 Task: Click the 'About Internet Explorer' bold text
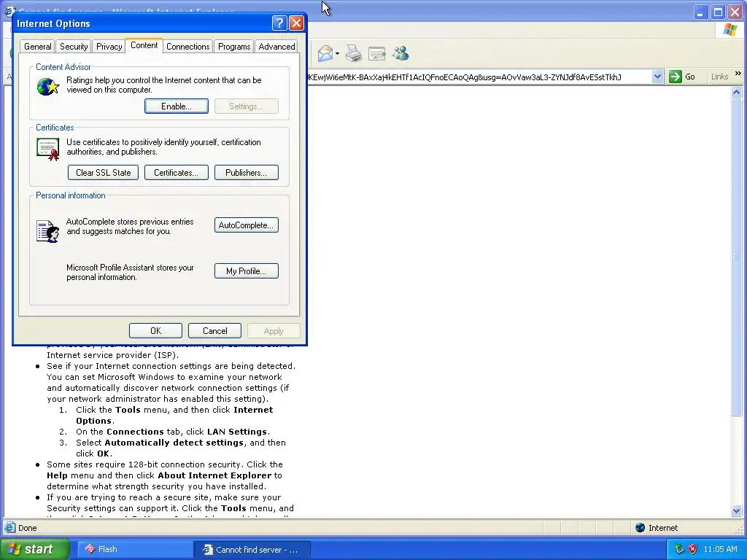(x=214, y=475)
